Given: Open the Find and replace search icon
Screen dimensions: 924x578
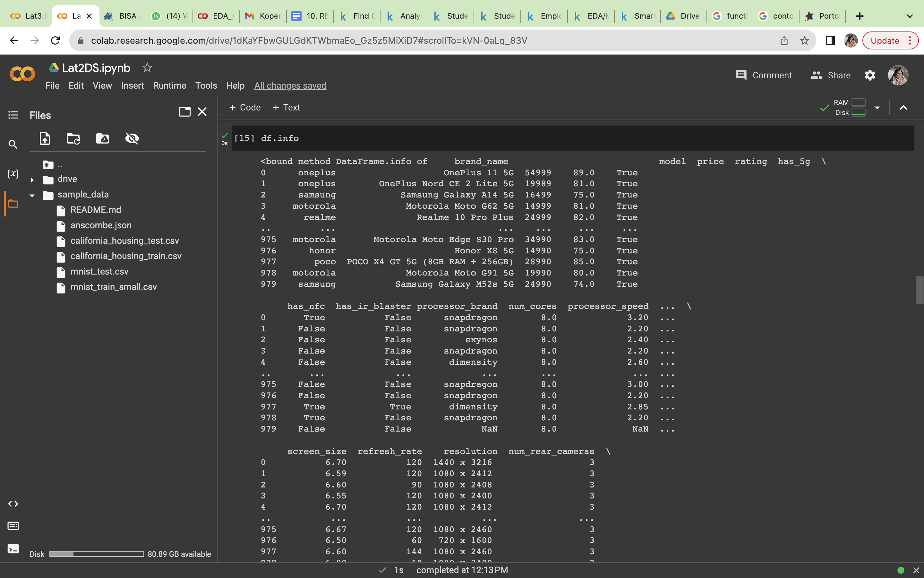Looking at the screenshot, I should tap(13, 144).
